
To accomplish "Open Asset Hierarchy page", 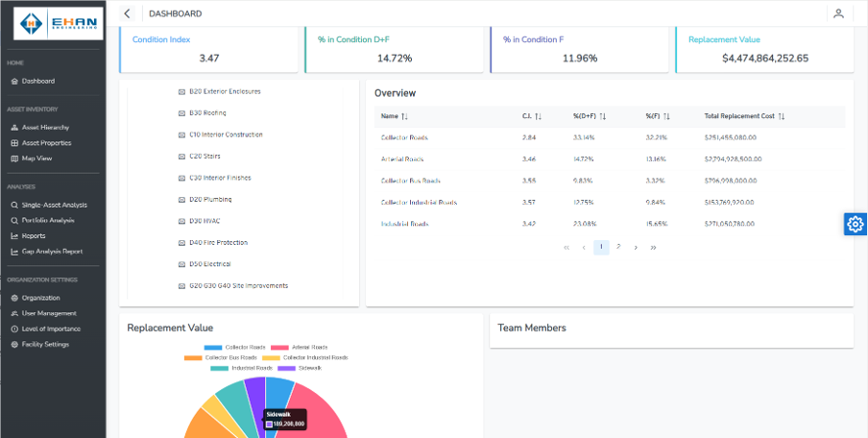I will (45, 128).
